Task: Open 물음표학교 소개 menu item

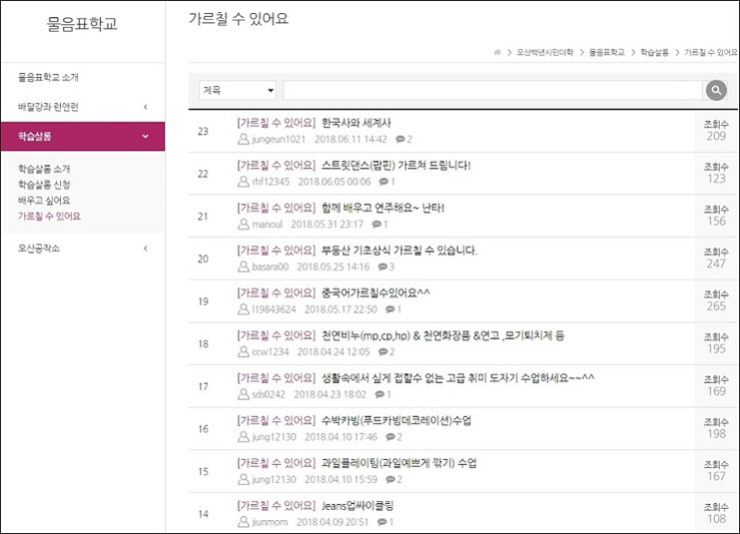Action: tap(48, 77)
